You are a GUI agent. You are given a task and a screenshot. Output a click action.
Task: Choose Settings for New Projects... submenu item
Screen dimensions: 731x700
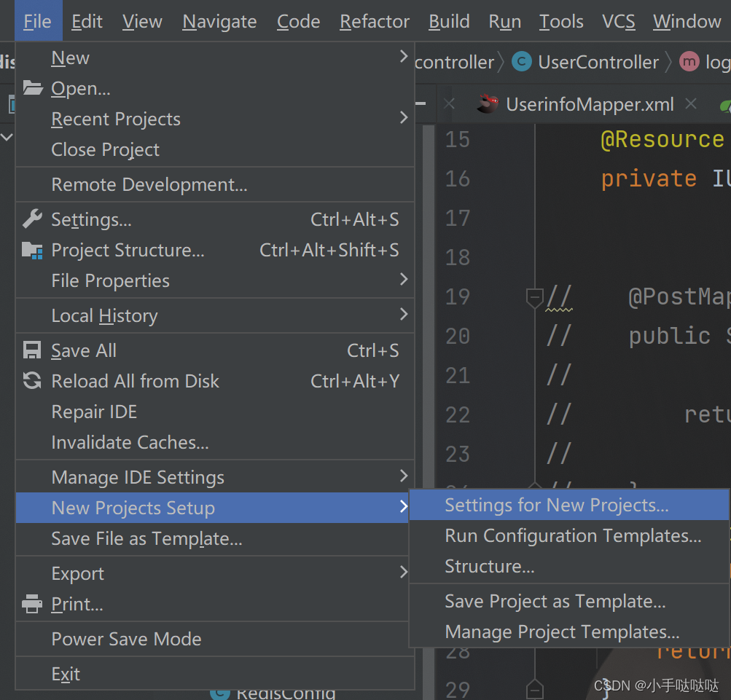(x=569, y=506)
